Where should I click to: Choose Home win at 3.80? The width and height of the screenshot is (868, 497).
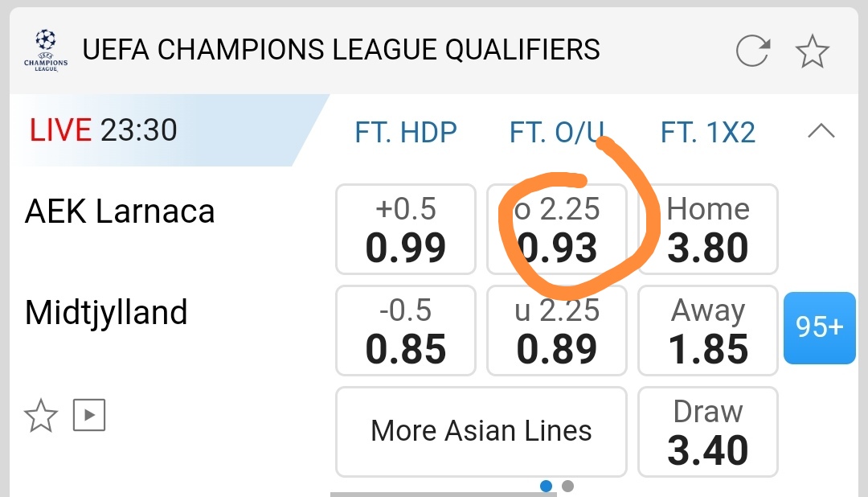708,229
